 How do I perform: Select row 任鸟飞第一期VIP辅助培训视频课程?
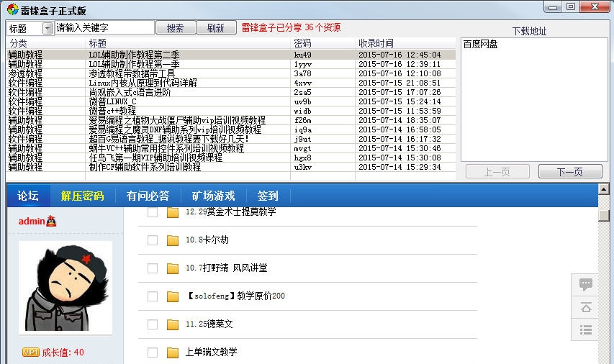[231, 158]
